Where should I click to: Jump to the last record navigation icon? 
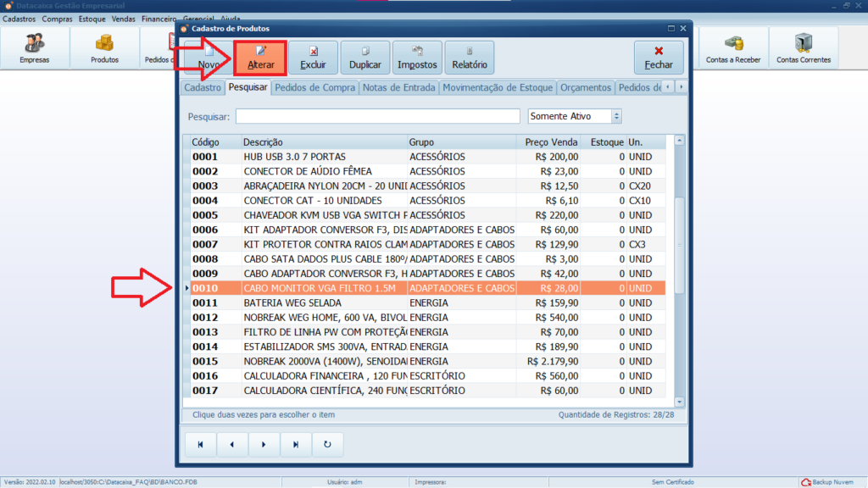(295, 443)
